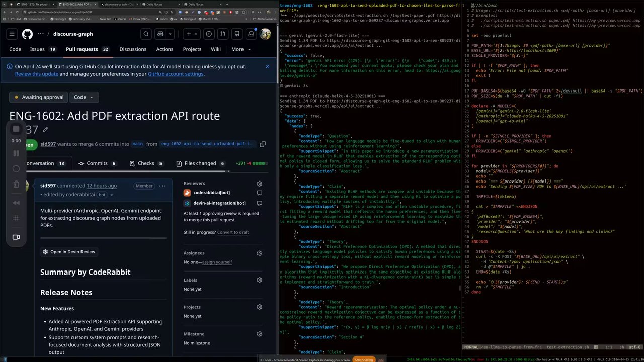Delete the Loom recording with trash icon

pyautogui.click(x=16, y=185)
